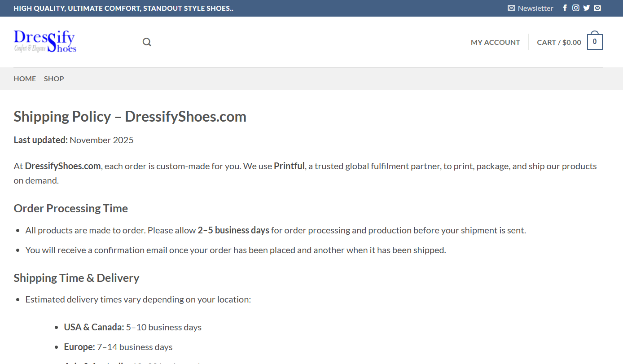Click the email envelope icon after Twitter
623x364 pixels.
(x=597, y=8)
